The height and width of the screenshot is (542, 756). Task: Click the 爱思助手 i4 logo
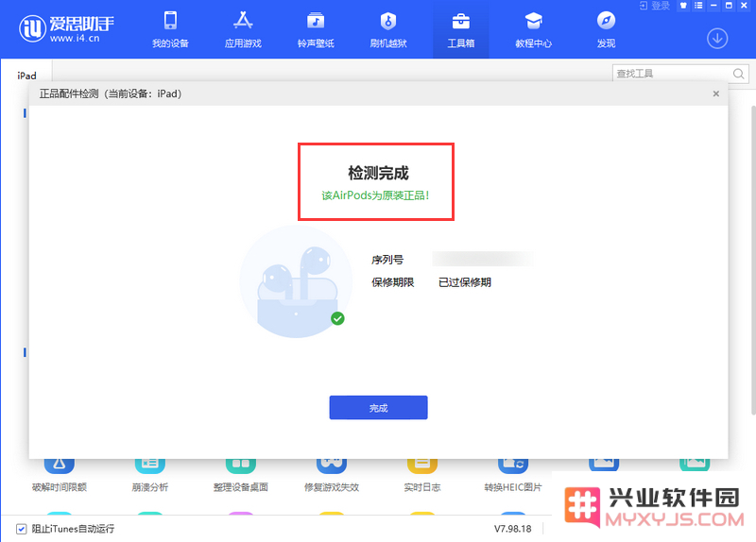pyautogui.click(x=66, y=29)
